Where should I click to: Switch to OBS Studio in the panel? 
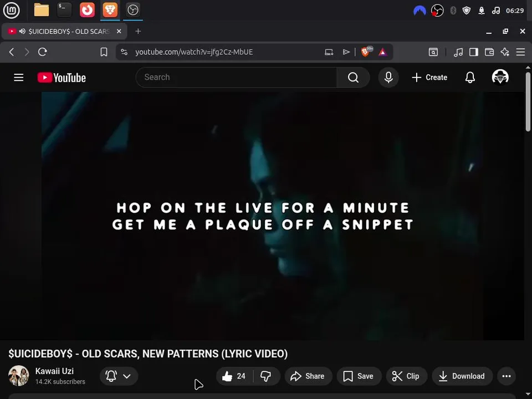(x=132, y=10)
